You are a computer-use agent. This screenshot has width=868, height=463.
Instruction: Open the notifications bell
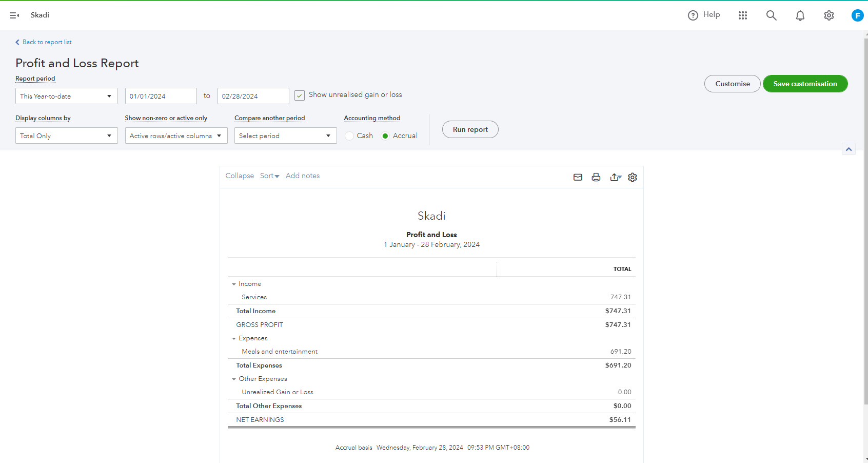pyautogui.click(x=800, y=15)
